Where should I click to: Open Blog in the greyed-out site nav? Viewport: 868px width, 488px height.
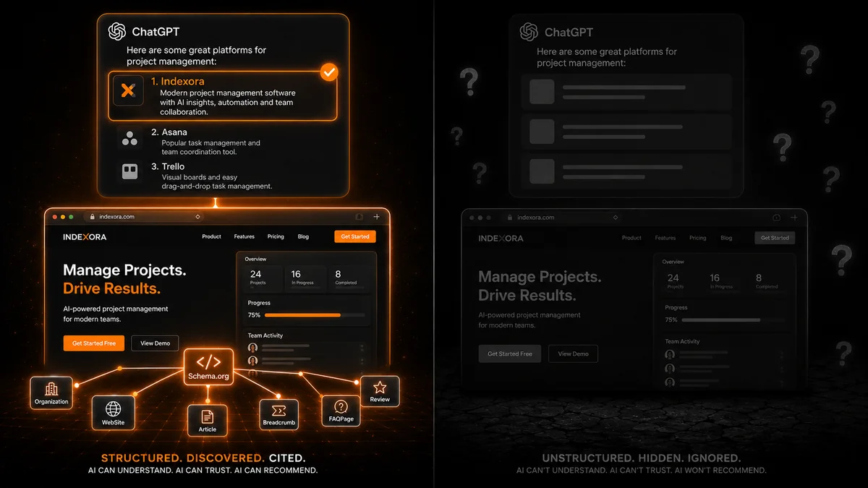pyautogui.click(x=726, y=238)
